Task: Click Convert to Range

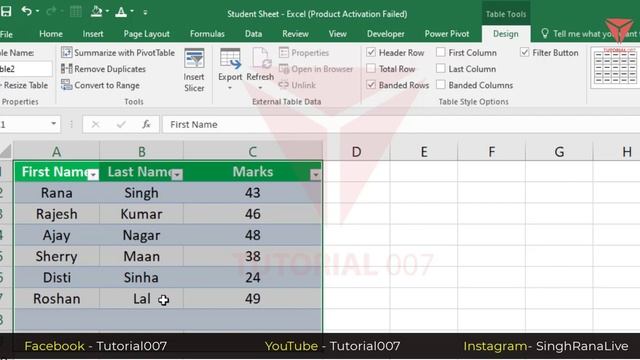Action: [x=100, y=85]
